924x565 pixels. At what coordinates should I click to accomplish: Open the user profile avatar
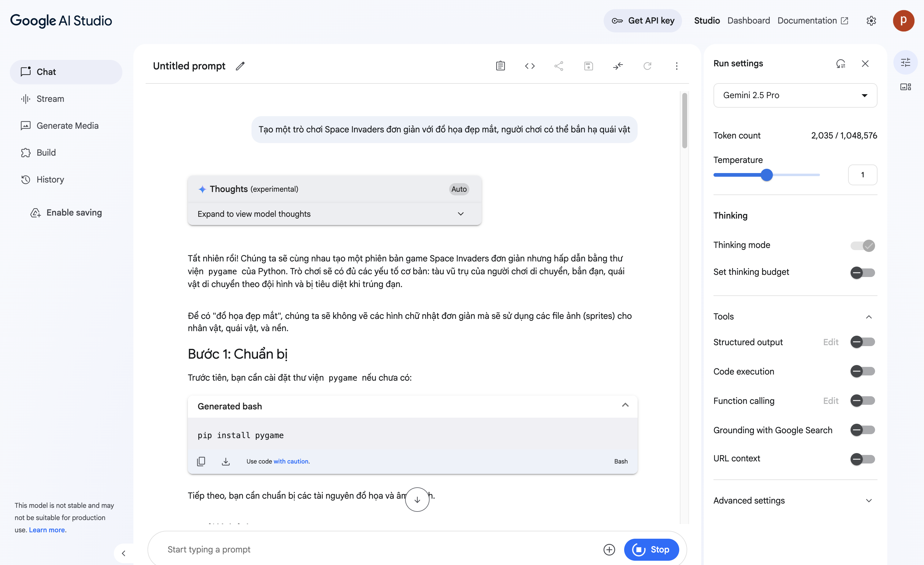(904, 20)
